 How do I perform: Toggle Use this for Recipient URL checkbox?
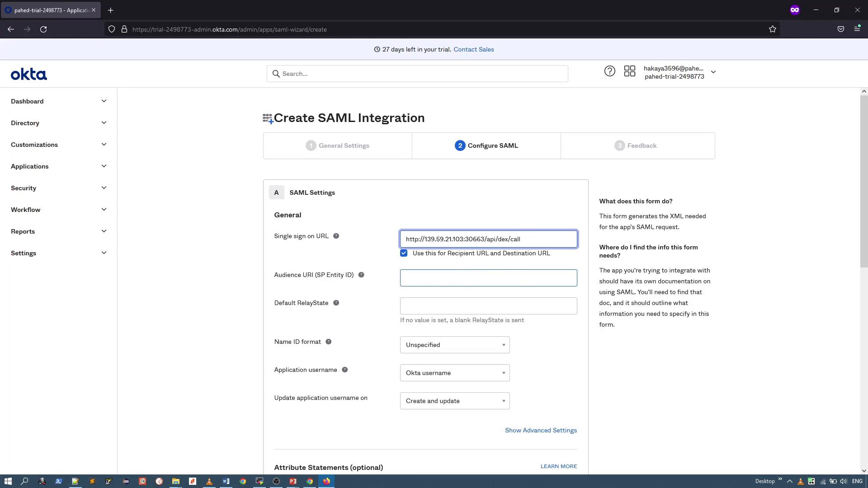tap(404, 253)
